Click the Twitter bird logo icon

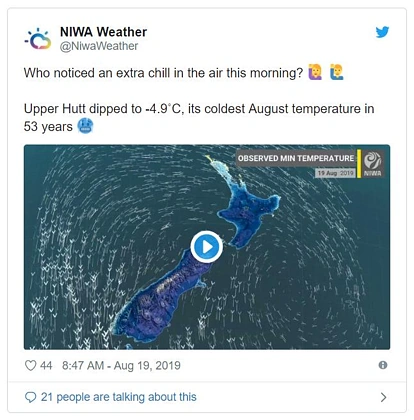tap(382, 32)
